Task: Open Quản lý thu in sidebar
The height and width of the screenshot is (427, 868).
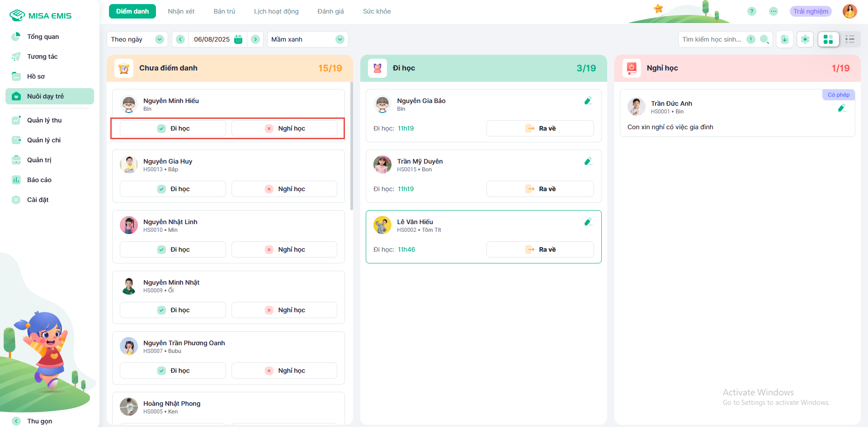Action: pyautogui.click(x=50, y=120)
